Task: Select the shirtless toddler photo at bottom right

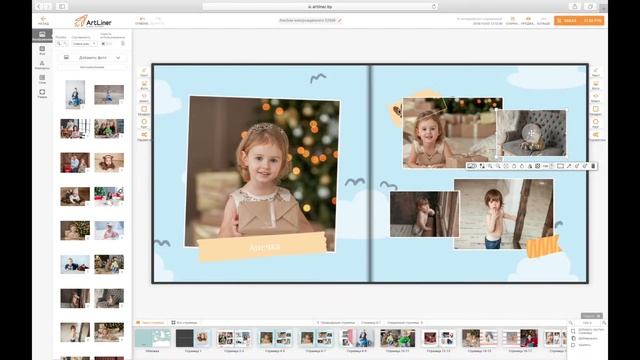Action: coord(504,214)
